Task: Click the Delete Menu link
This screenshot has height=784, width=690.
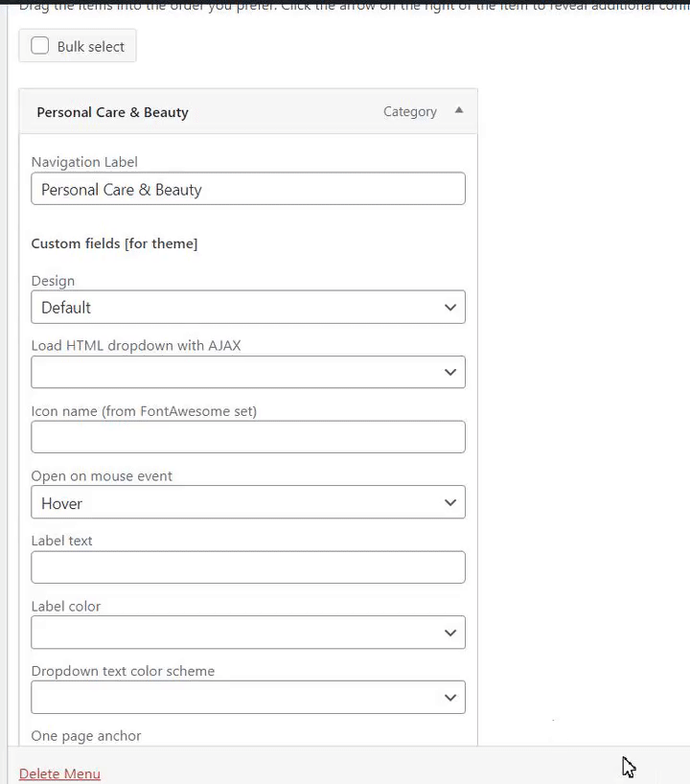Action: (x=59, y=773)
